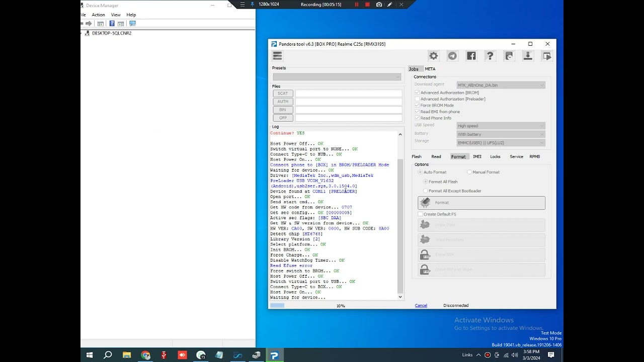This screenshot has height=362, width=644.
Task: Click the log scrollbar down arrow
Action: coord(400,297)
